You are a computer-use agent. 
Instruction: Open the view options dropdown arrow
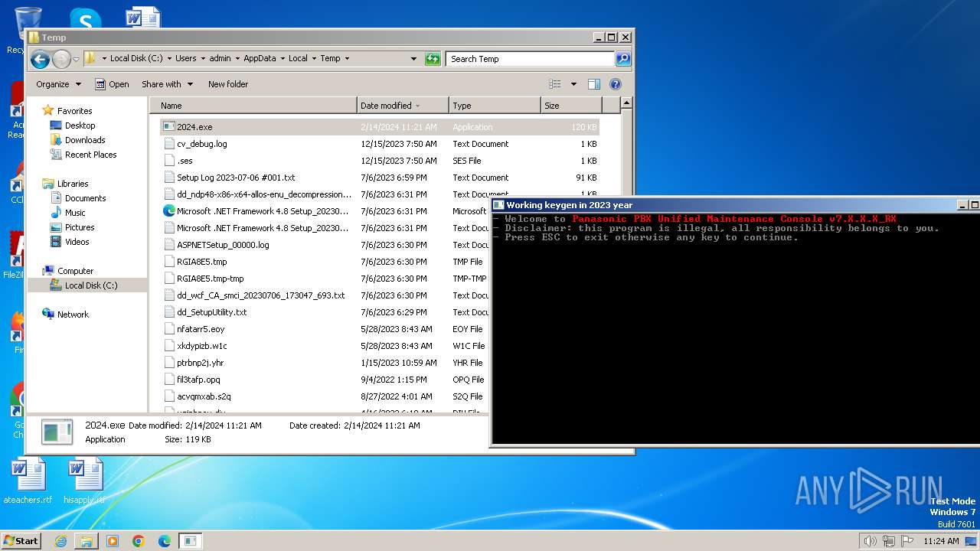pos(573,84)
